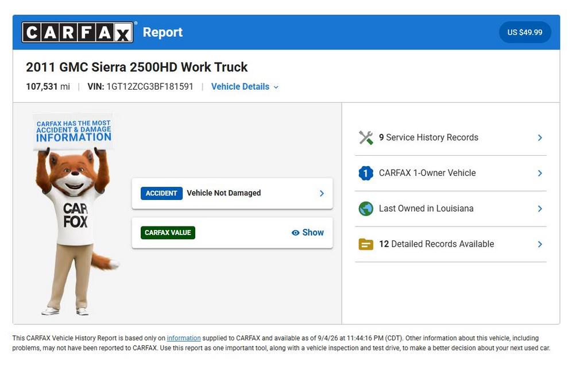Click the 2011 GMC Sierra 2500HD title
The image size is (588, 365).
(x=137, y=67)
